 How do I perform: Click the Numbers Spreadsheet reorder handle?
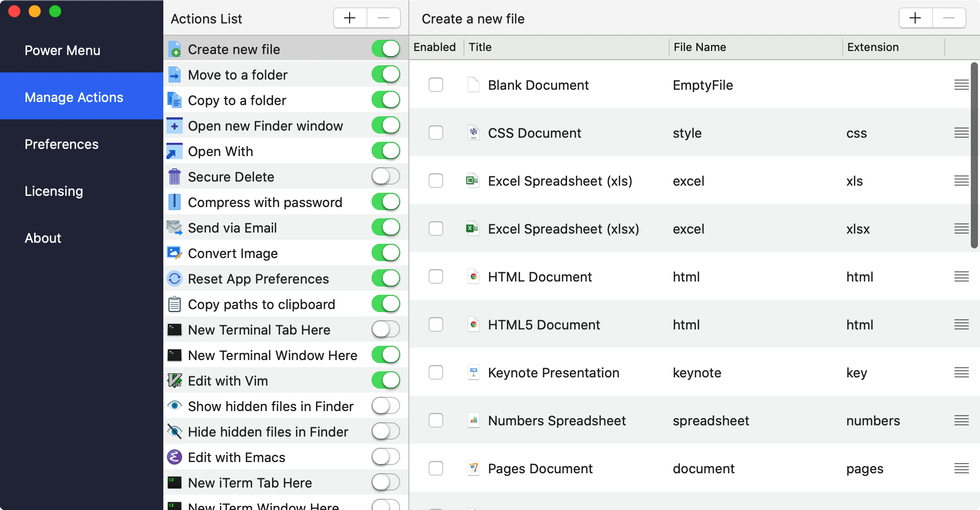962,420
